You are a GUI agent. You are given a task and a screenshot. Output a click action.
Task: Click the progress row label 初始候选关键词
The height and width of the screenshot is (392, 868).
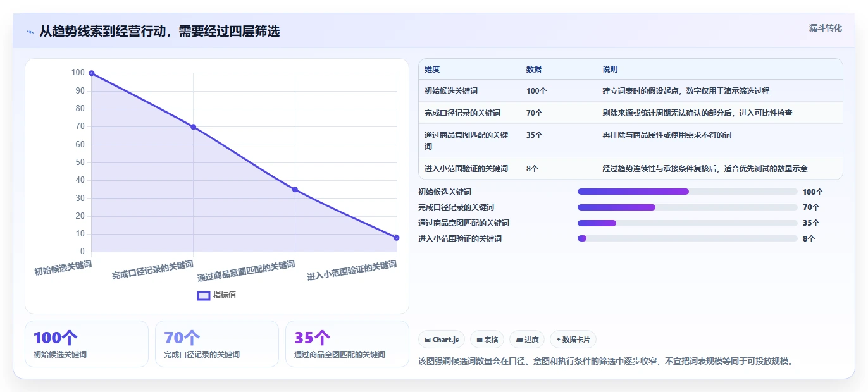(x=445, y=192)
